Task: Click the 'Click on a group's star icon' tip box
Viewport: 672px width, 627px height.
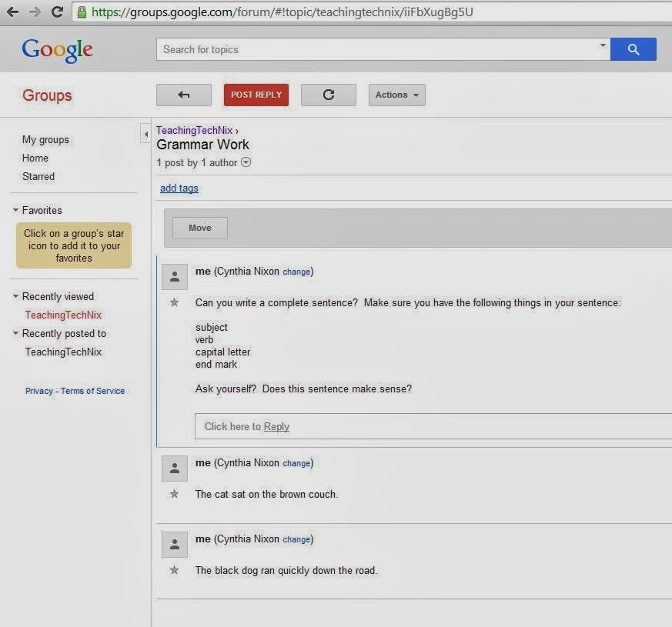Action: [x=74, y=245]
